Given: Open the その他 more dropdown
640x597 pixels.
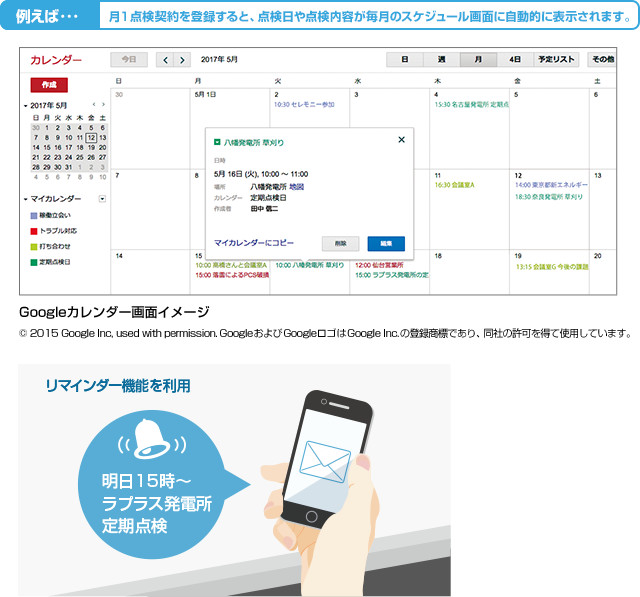Looking at the screenshot, I should pos(602,60).
